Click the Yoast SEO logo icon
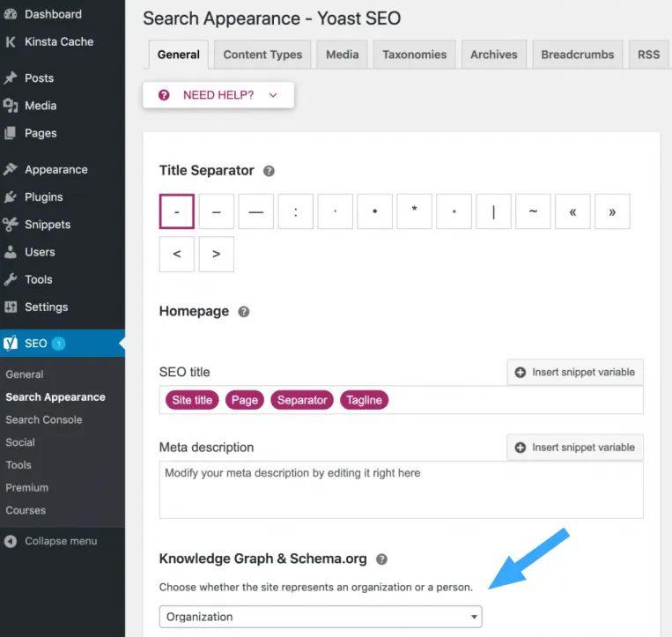Image resolution: width=672 pixels, height=637 pixels. (11, 344)
